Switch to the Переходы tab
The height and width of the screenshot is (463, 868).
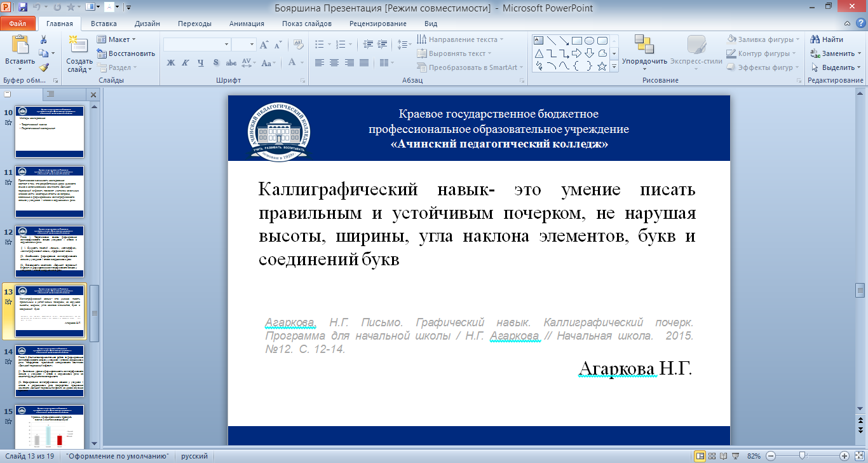click(194, 24)
